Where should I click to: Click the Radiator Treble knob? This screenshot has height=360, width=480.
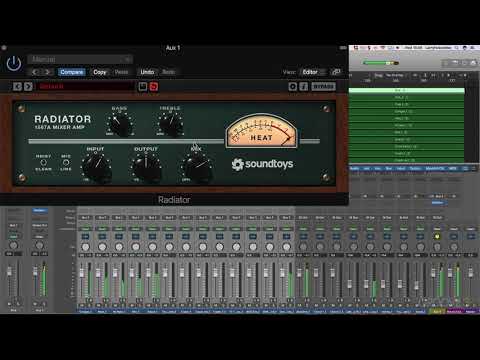pos(171,124)
